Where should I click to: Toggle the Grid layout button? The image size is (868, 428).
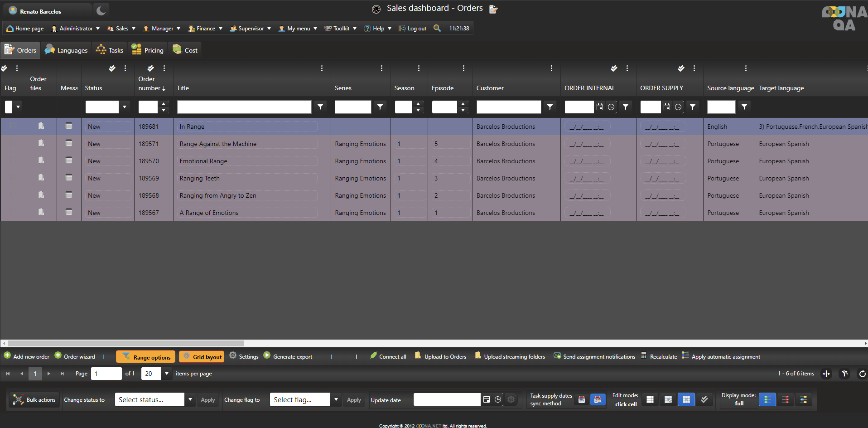point(202,357)
